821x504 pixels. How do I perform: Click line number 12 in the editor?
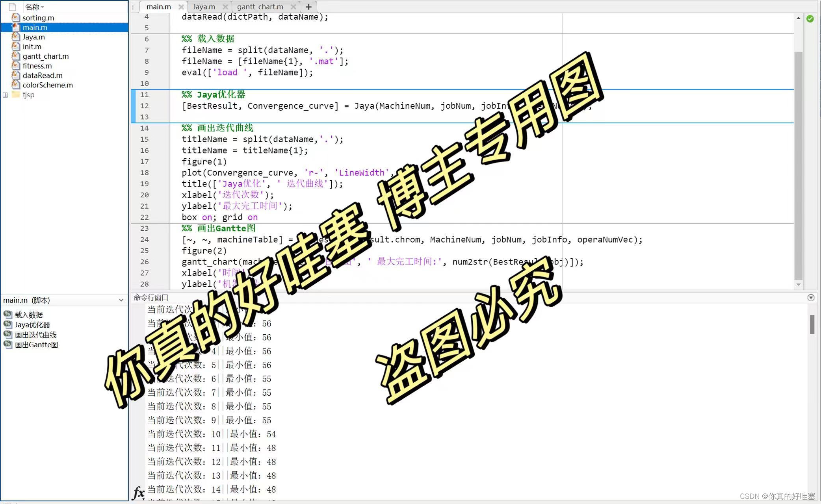pos(144,106)
